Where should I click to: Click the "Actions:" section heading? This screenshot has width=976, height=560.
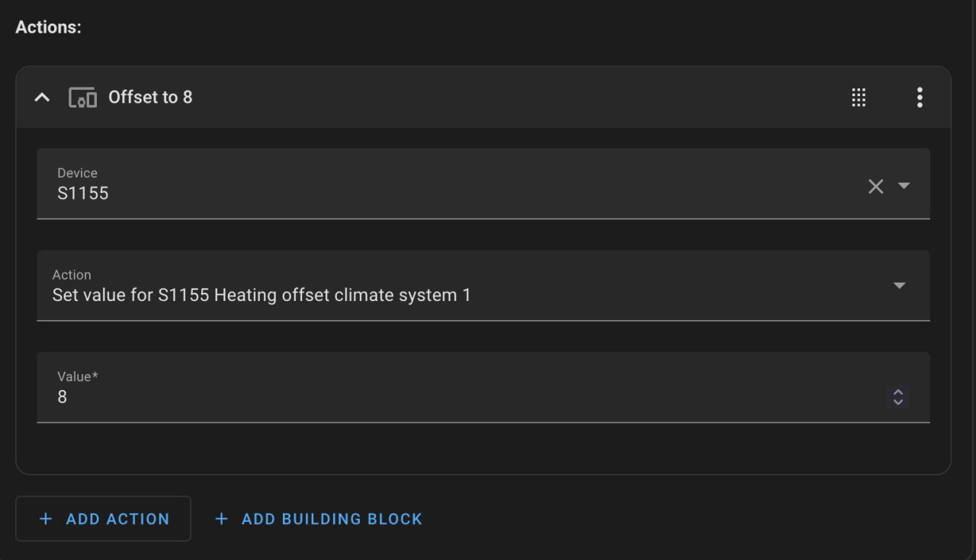48,27
